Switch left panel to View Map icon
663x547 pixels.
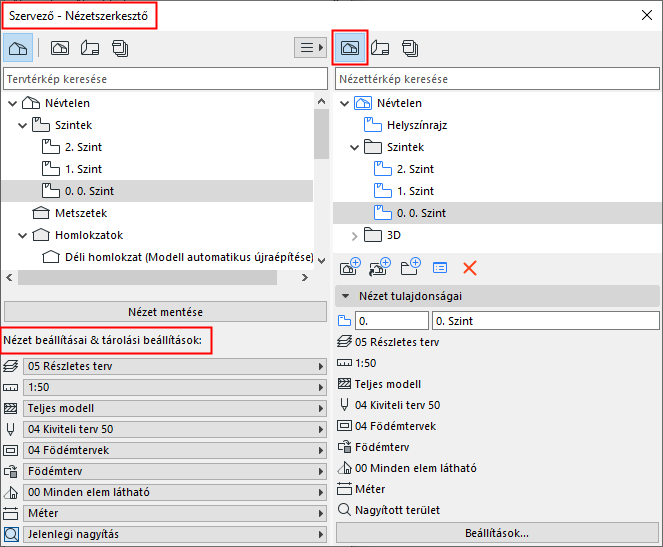point(60,48)
